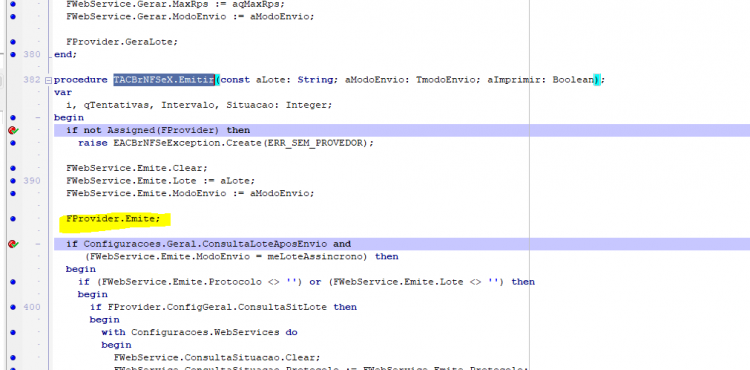Toggle breakpoint on ConsultaLoteAposEnvio line
Image resolution: width=750 pixels, height=370 pixels.
(x=13, y=244)
